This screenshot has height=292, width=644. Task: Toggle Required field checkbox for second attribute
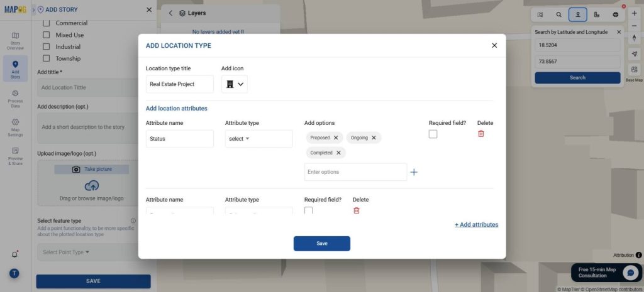(x=308, y=210)
